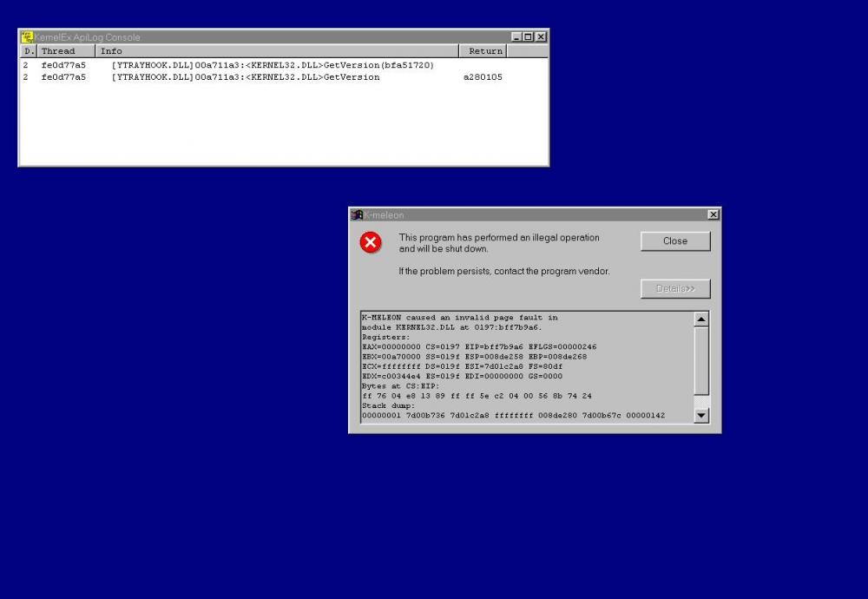Viewport: 868px width, 599px height.
Task: Click the greyed-out Details>> button
Action: [675, 288]
